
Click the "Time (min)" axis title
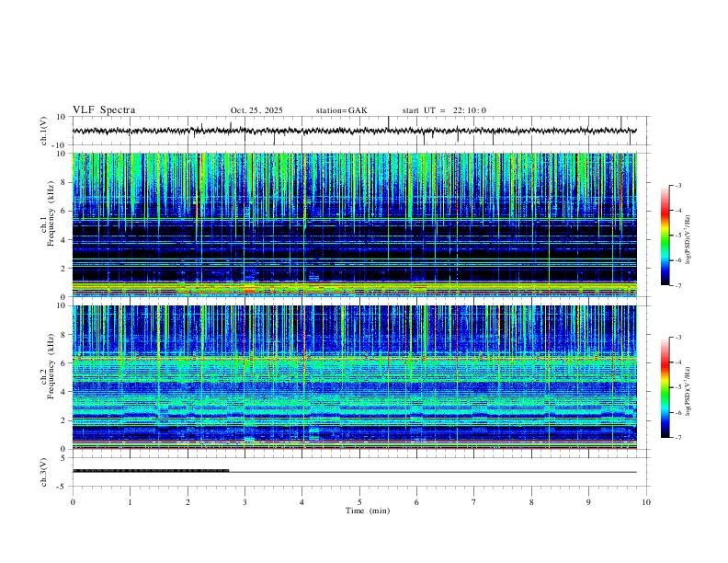tap(368, 511)
